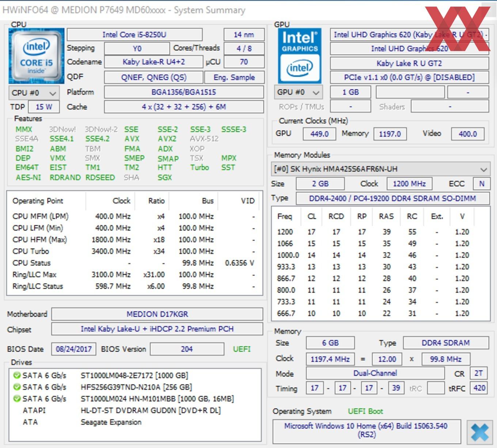Viewport: 497px width, 448px height.
Task: Click the module size 2 GB field
Action: pyautogui.click(x=320, y=184)
